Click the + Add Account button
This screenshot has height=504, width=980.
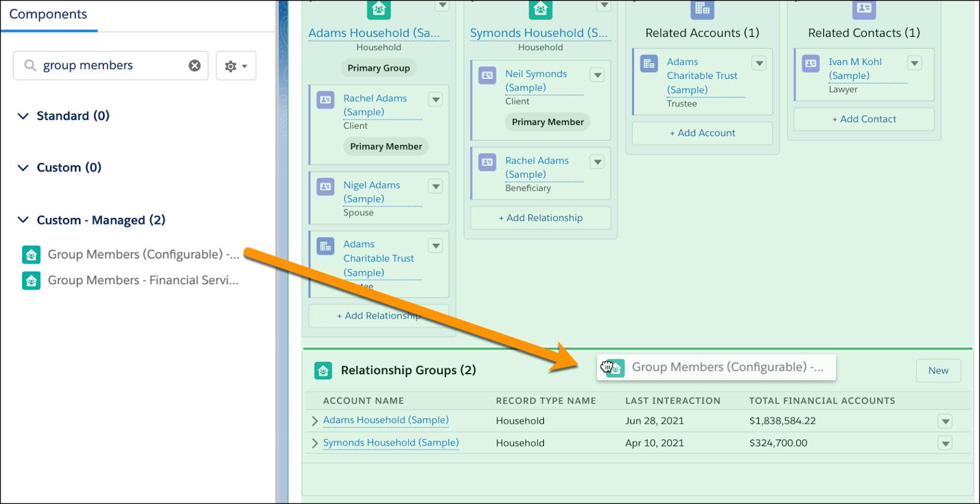point(702,133)
